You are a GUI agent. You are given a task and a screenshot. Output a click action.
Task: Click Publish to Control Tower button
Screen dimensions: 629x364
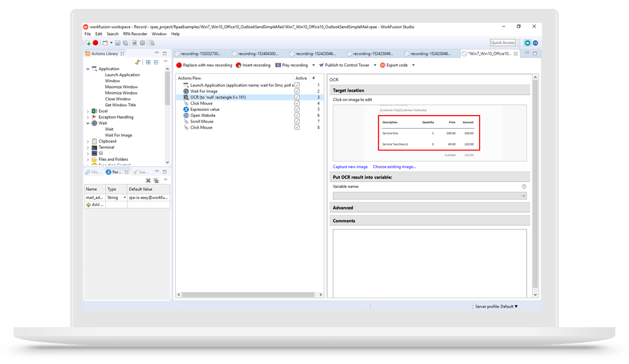click(344, 65)
